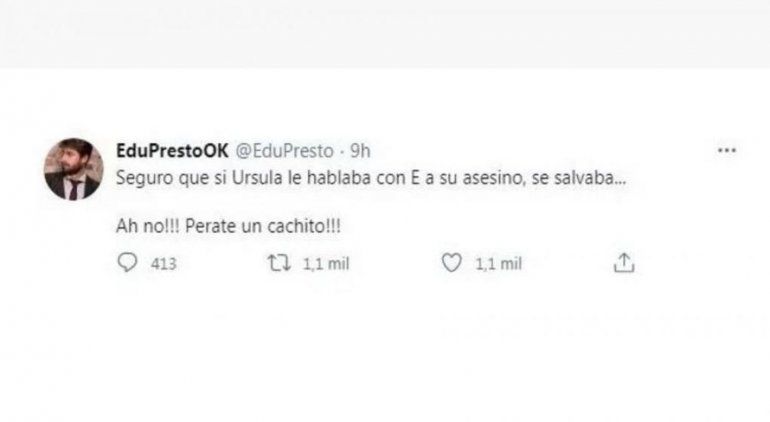The height and width of the screenshot is (422, 770).
Task: Click the gray banner above the tweet
Action: pyautogui.click(x=385, y=32)
